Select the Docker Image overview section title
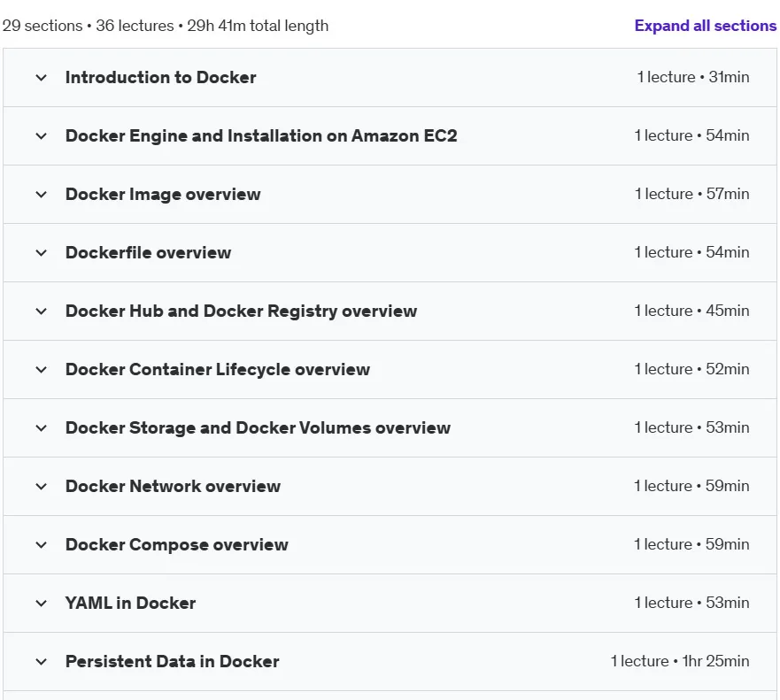 [163, 195]
